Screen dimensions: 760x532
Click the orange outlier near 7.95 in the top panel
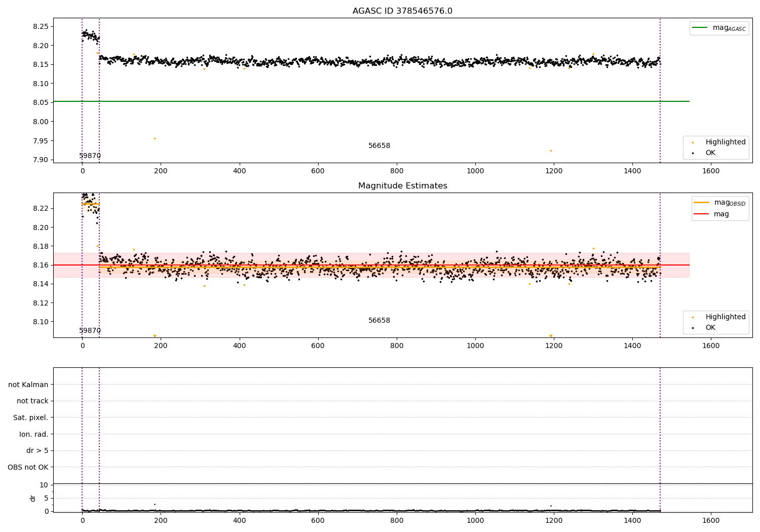[155, 138]
